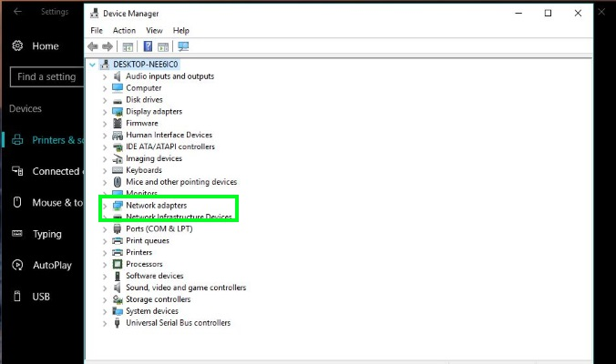
Task: Click the IDE ATA/ATAPI controllers icon
Action: (117, 147)
